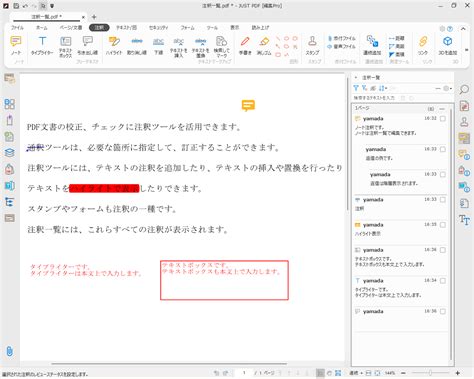Select the リンク link tool
The image size is (474, 379).
click(423, 45)
